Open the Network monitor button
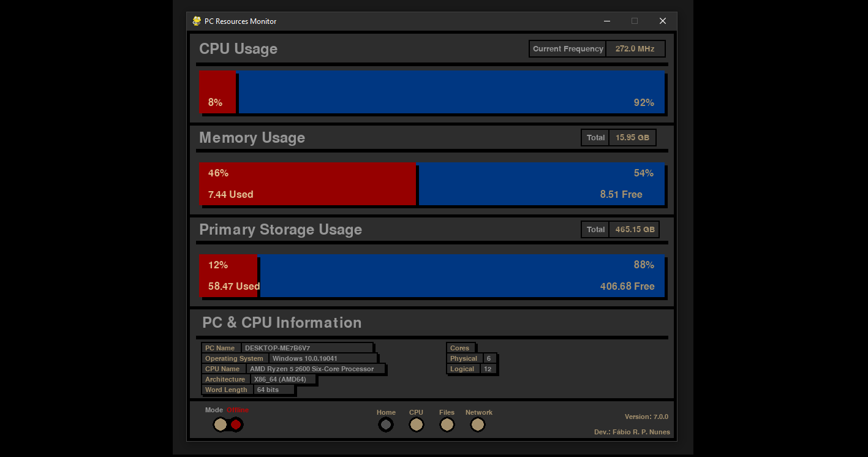The image size is (868, 457). (478, 424)
